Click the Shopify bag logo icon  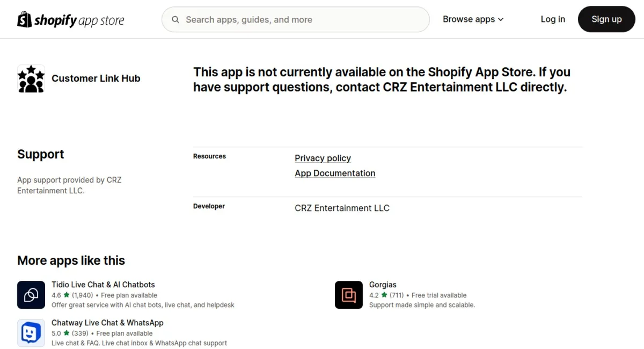(x=25, y=19)
